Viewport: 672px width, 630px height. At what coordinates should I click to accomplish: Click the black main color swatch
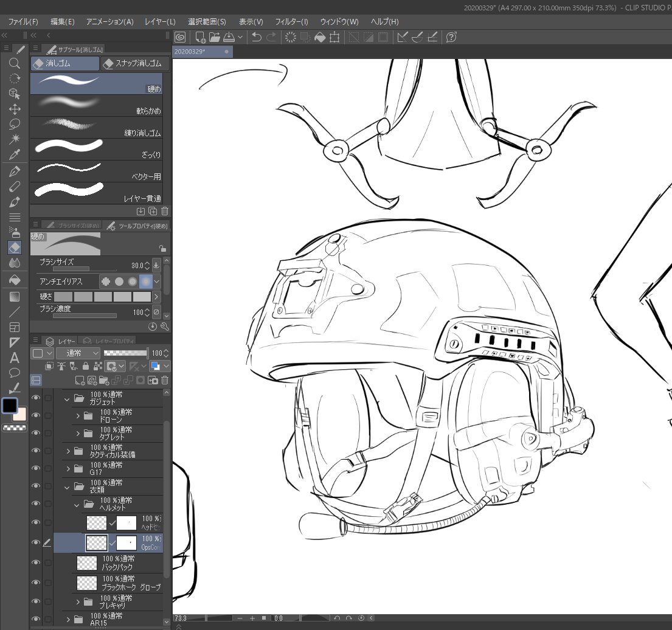tap(10, 405)
